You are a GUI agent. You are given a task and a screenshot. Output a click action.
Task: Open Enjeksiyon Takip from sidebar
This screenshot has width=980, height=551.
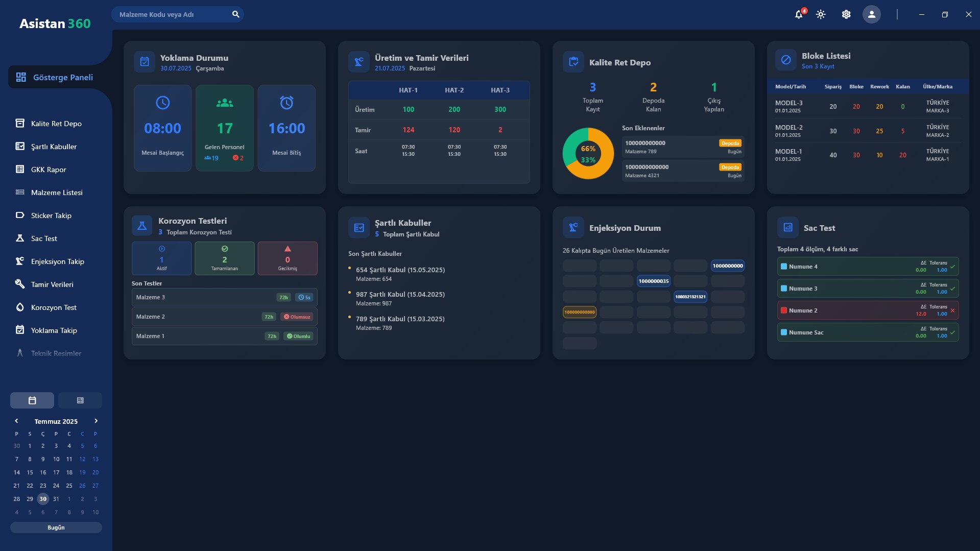point(57,261)
